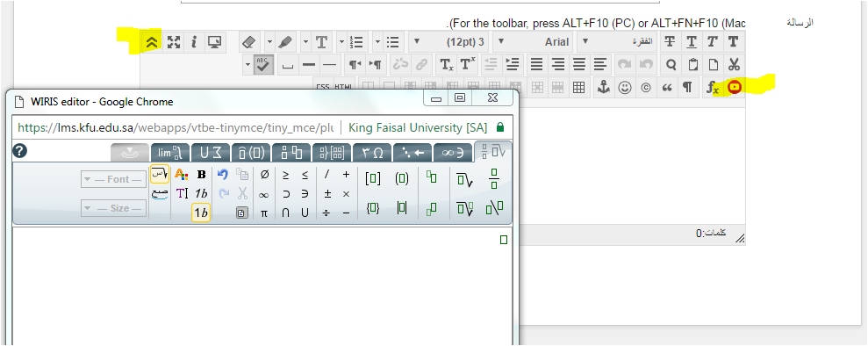Image resolution: width=868 pixels, height=346 pixels.
Task: Switch to WIRIS arrows tab
Action: coord(412,153)
